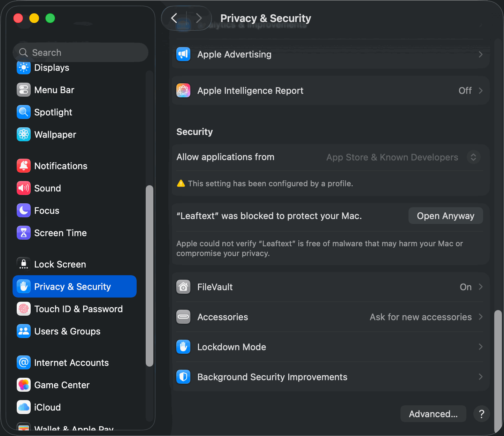Viewport: 504px width, 436px height.
Task: Open Users & Groups pane
Action: [x=75, y=331]
